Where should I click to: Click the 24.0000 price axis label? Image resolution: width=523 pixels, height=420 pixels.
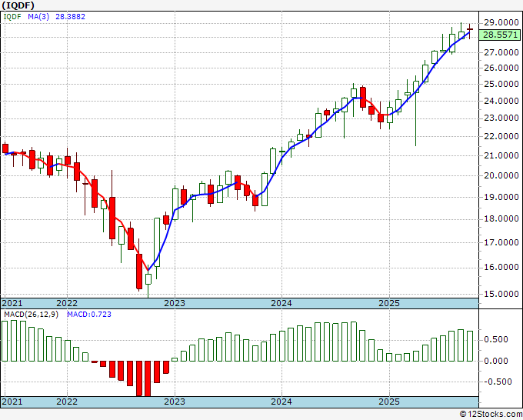click(x=501, y=101)
